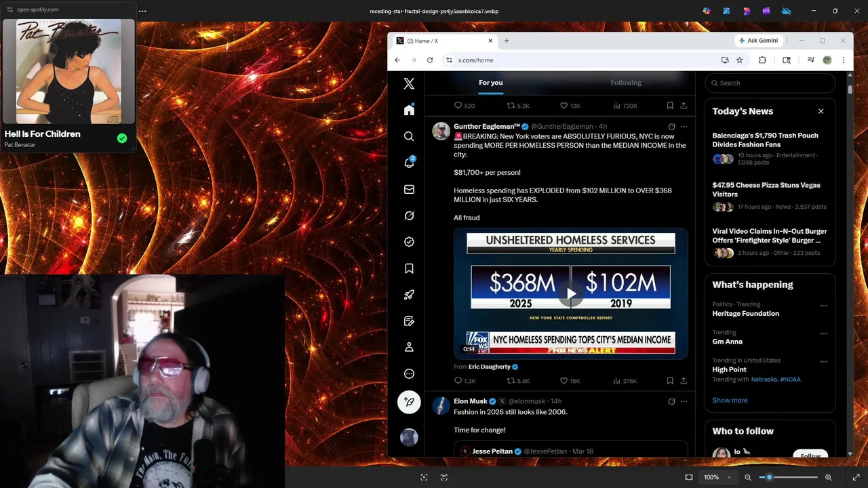Screen dimensions: 868x488
Task: Switch to the For you tab
Action: (491, 83)
